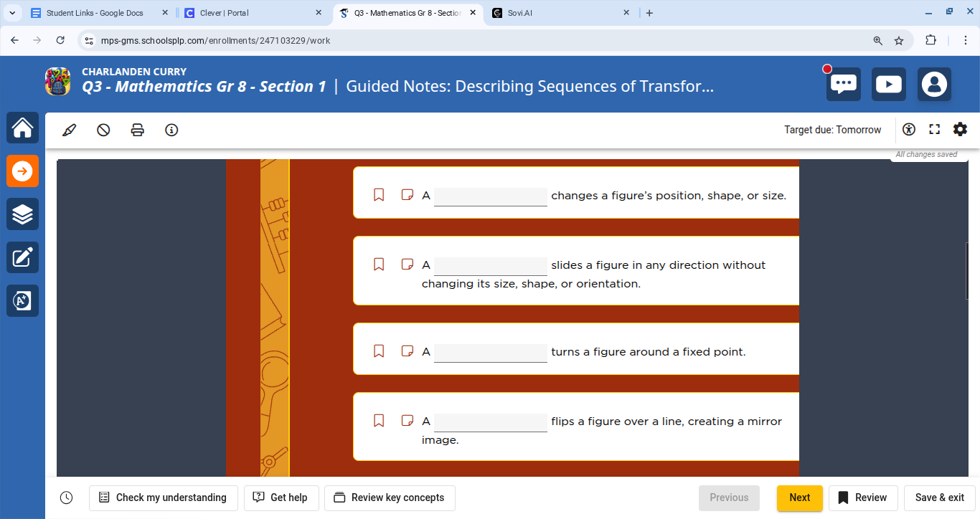The width and height of the screenshot is (980, 519).
Task: Click Check my understanding
Action: [x=163, y=497]
